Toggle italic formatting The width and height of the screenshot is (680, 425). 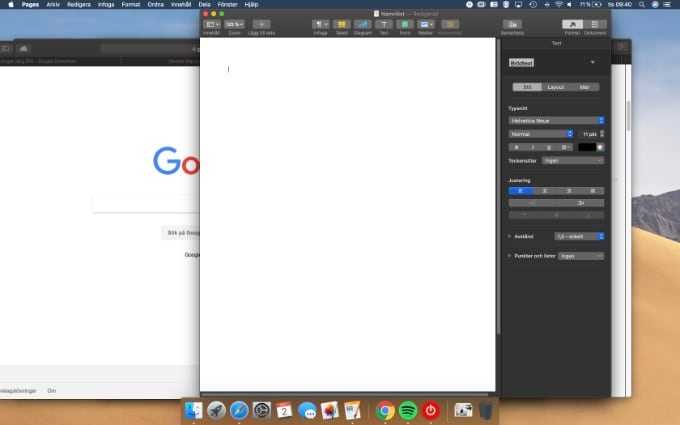533,147
